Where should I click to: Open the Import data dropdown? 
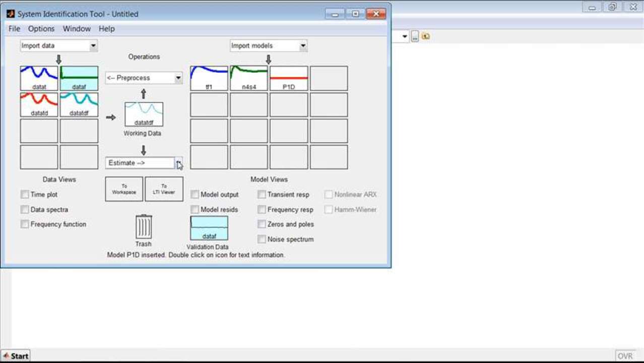pos(59,46)
